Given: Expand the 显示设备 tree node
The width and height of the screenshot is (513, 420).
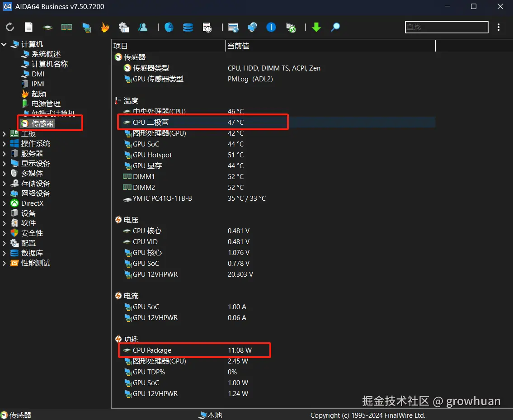Looking at the screenshot, I should (4, 164).
